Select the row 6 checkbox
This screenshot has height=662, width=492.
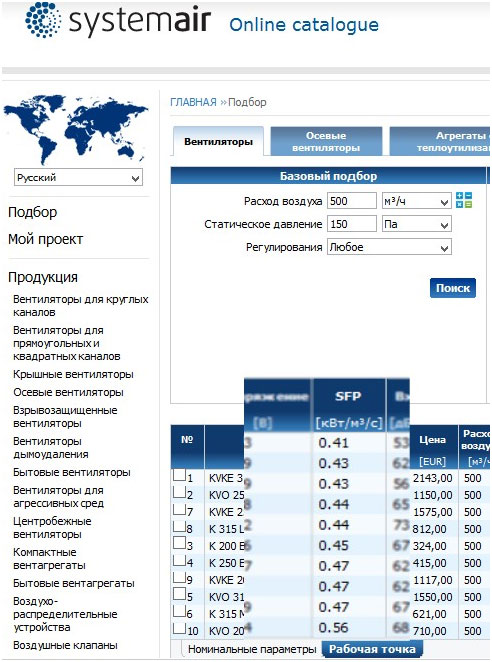179,610
